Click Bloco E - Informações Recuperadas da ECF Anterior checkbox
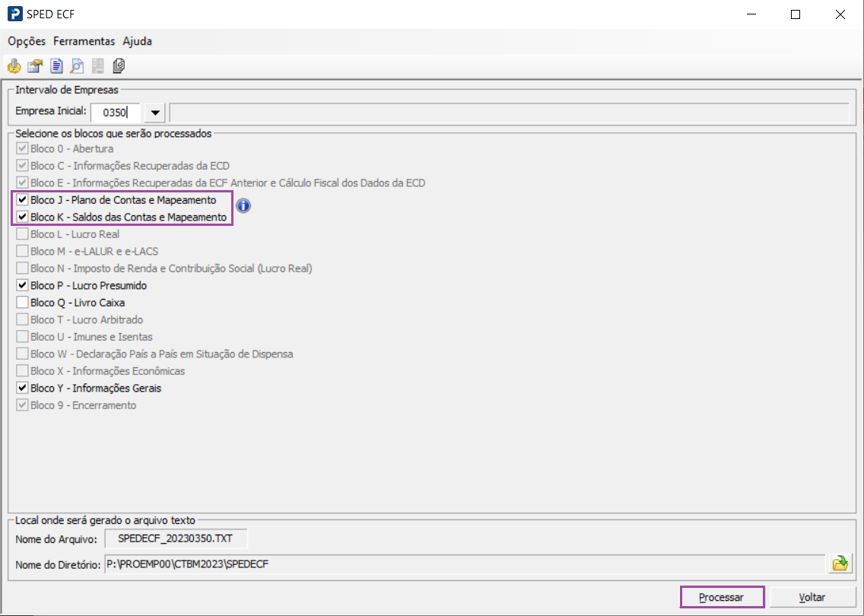Viewport: 864px width, 616px height. tap(22, 183)
